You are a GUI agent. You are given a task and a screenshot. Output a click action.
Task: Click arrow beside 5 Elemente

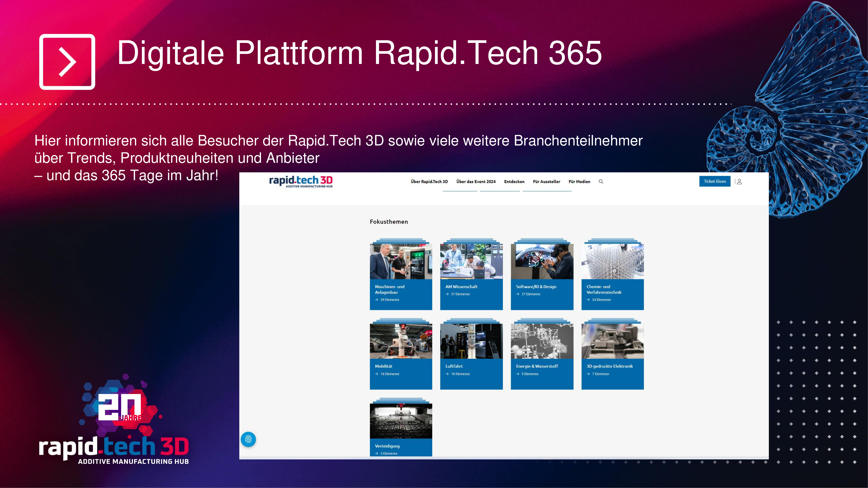click(377, 453)
